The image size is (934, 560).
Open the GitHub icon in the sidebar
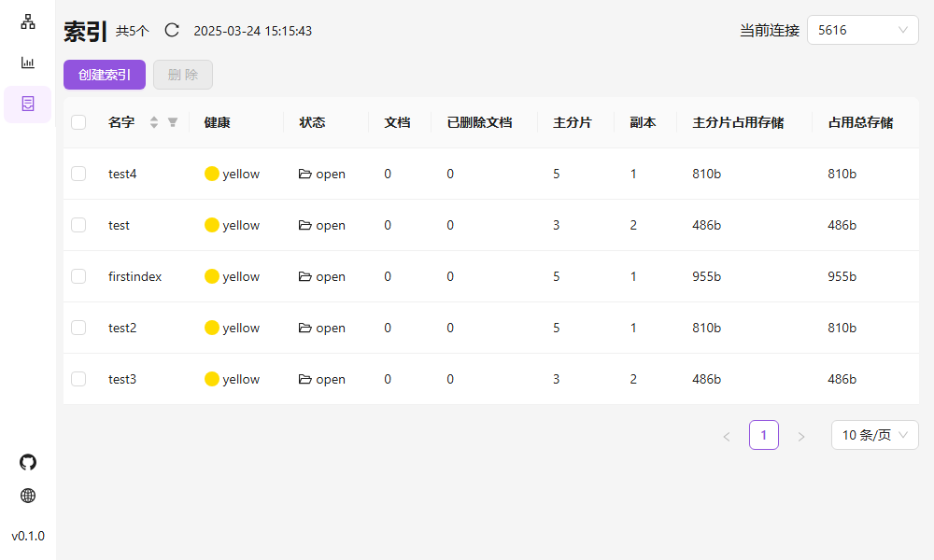(28, 462)
